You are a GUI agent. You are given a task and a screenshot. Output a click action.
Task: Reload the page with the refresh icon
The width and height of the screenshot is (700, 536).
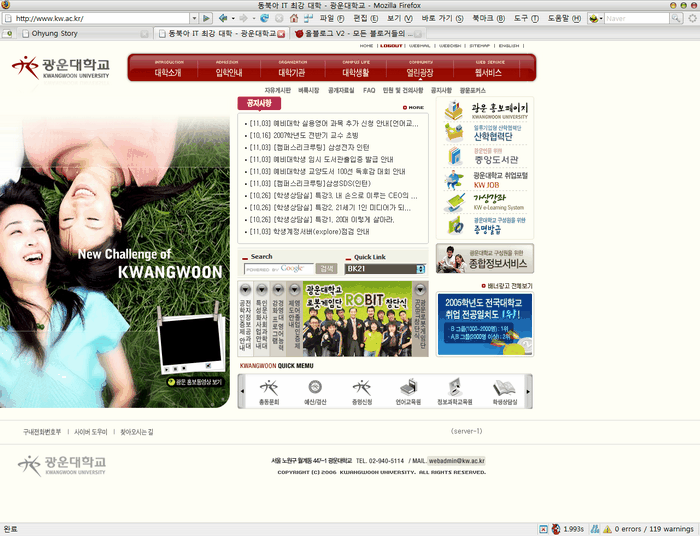[x=264, y=18]
